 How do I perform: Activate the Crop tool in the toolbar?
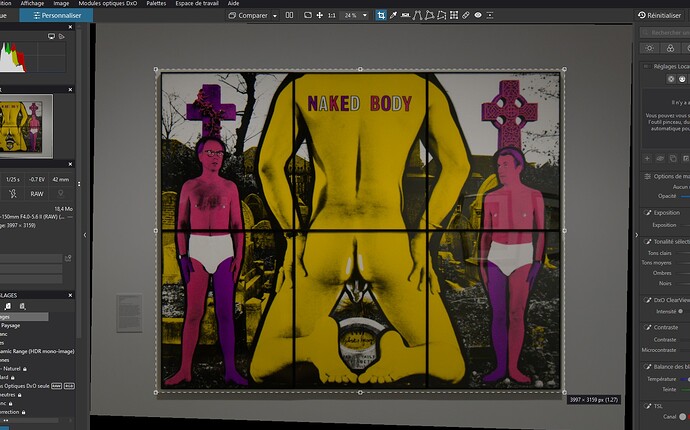381,15
